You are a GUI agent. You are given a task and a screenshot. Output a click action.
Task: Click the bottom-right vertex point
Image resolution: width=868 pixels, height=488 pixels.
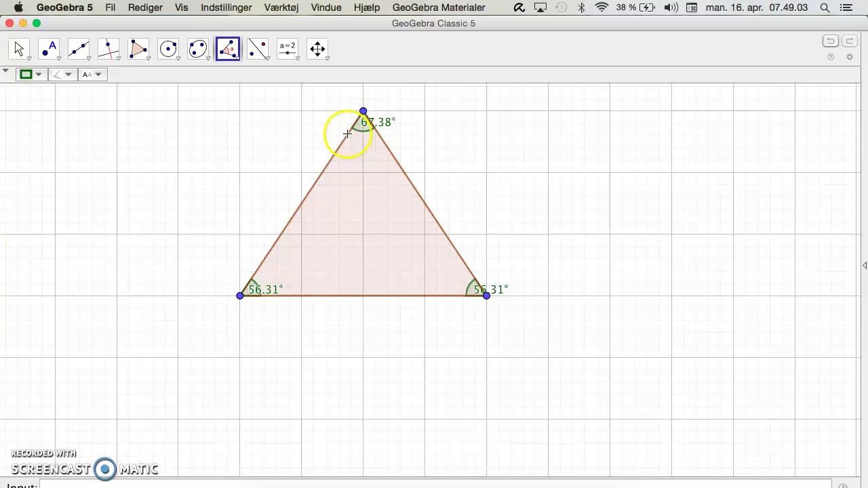click(x=487, y=296)
